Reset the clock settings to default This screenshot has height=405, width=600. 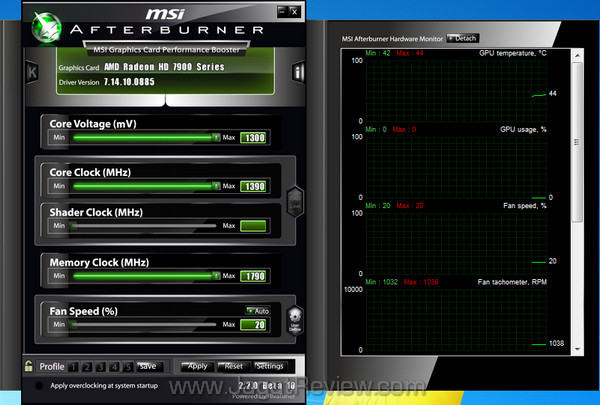[x=233, y=366]
